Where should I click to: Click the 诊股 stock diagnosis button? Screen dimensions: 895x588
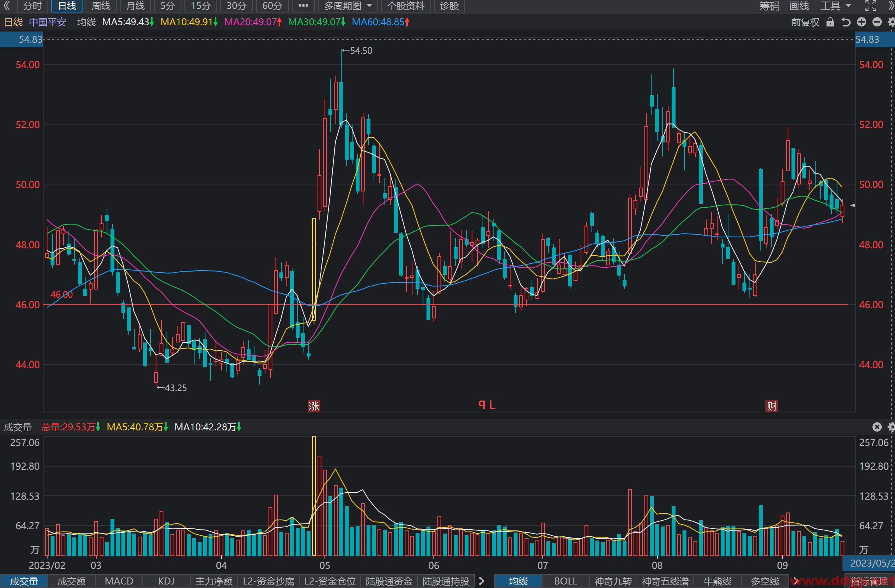[x=449, y=6]
